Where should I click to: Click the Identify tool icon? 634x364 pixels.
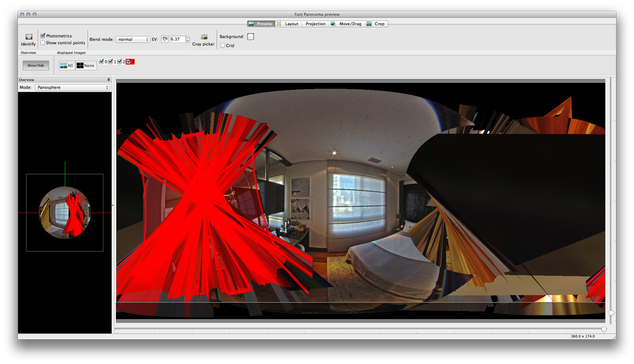[28, 37]
